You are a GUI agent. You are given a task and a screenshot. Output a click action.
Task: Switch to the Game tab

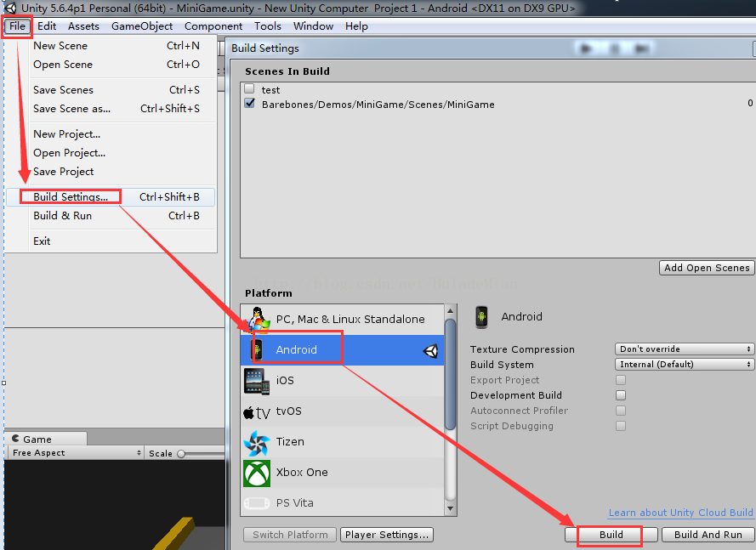(x=46, y=439)
